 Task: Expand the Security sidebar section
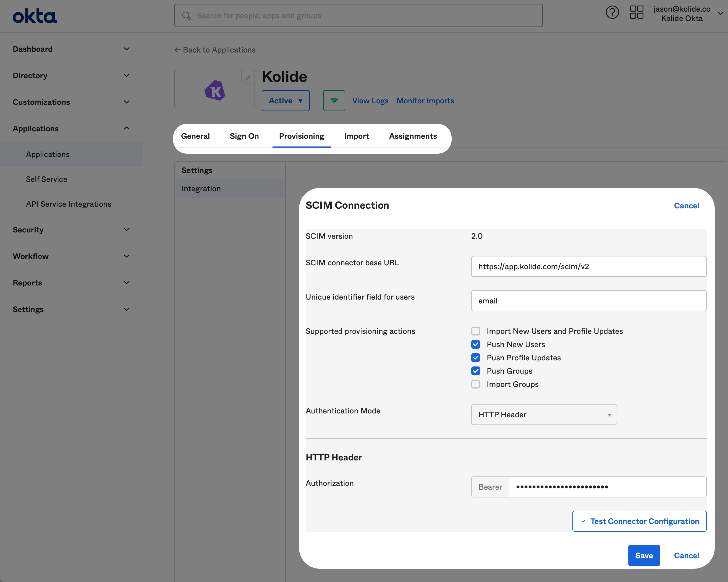click(x=71, y=230)
